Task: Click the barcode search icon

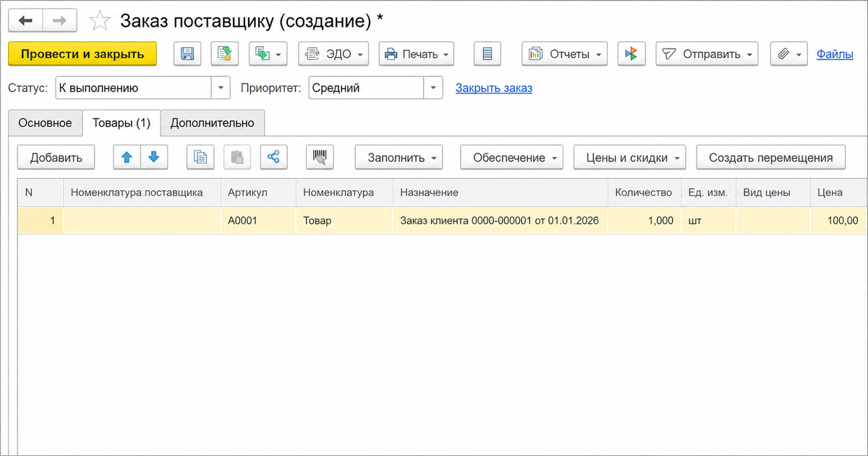Action: 320,157
